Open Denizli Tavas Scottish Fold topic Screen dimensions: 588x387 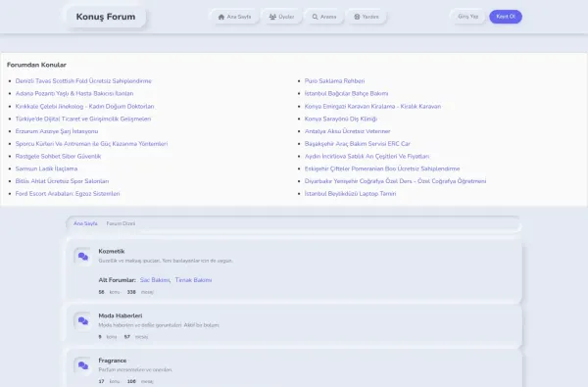(83, 81)
